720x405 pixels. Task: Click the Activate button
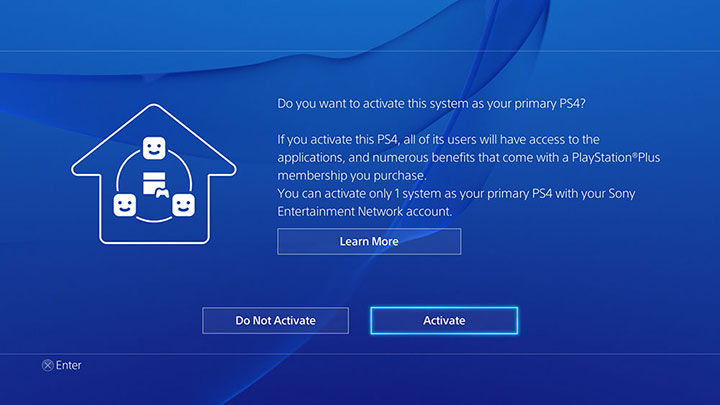(x=444, y=321)
